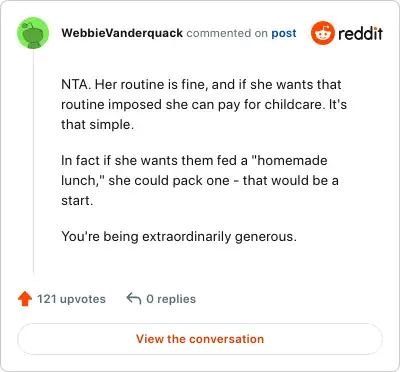400x372 pixels.
Task: Click the sentence "You're being extraordinarily generous."
Action: pyautogui.click(x=179, y=237)
